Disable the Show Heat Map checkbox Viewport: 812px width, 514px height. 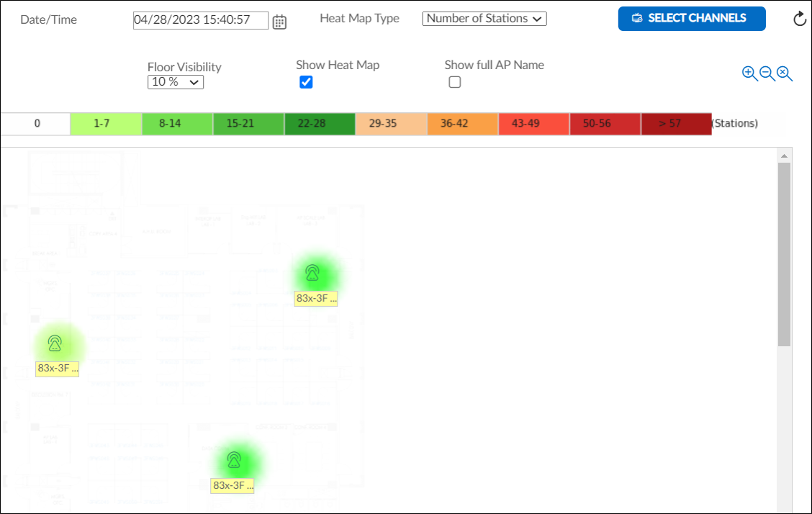click(306, 82)
